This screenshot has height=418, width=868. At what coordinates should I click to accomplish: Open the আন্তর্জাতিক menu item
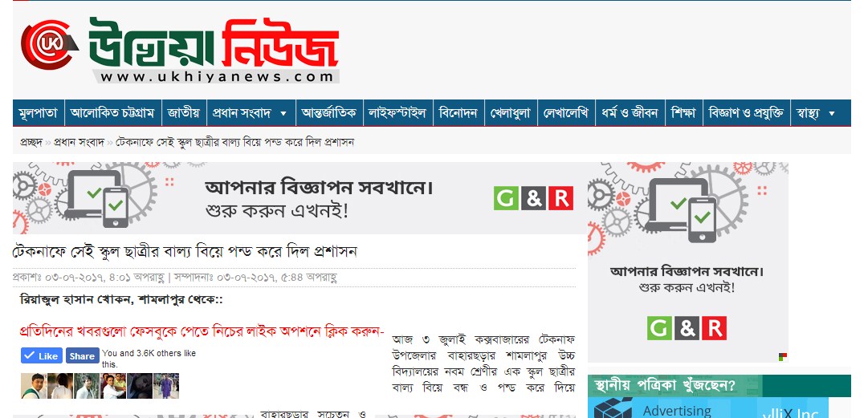(x=329, y=113)
